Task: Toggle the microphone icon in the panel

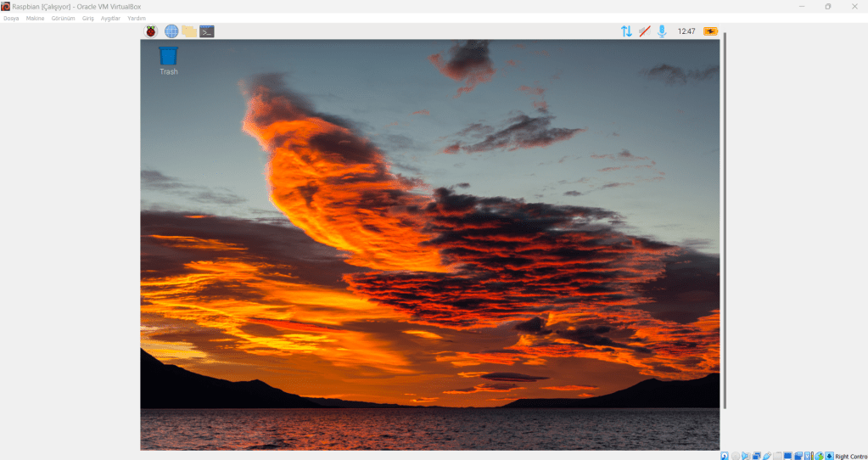Action: pos(662,31)
